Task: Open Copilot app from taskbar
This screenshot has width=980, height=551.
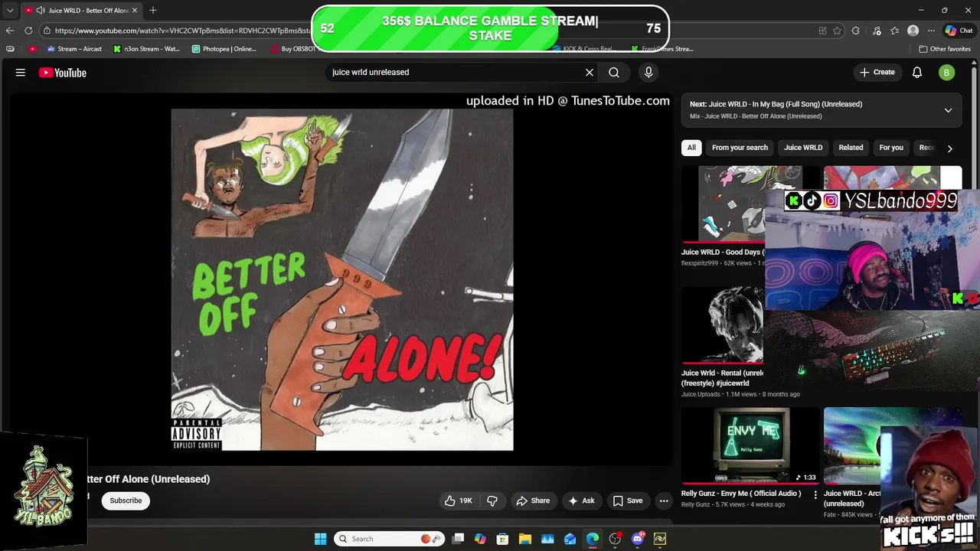Action: pos(480,539)
